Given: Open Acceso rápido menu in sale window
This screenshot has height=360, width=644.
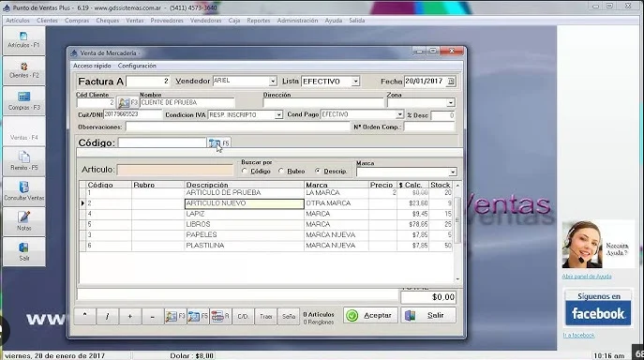Looking at the screenshot, I should (92, 66).
